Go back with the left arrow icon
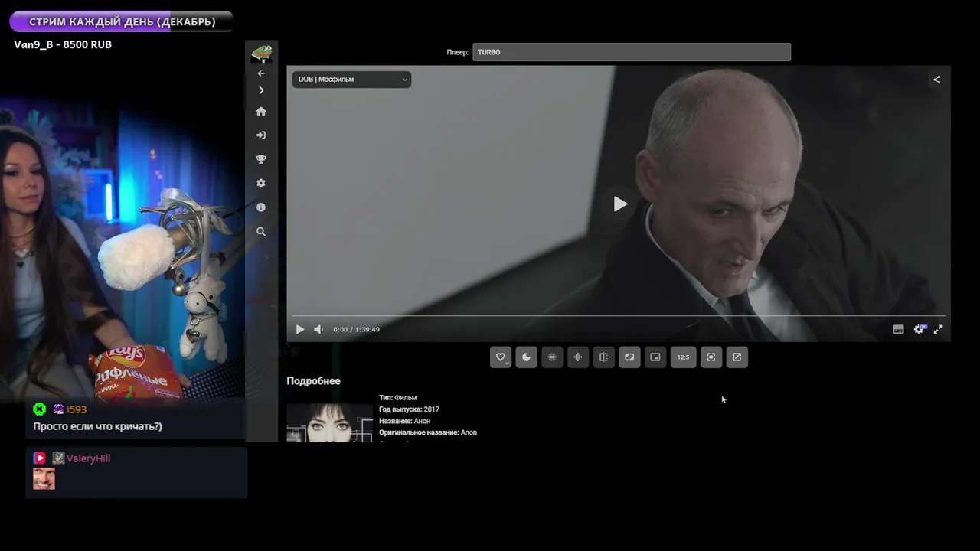The width and height of the screenshot is (980, 551). point(261,73)
